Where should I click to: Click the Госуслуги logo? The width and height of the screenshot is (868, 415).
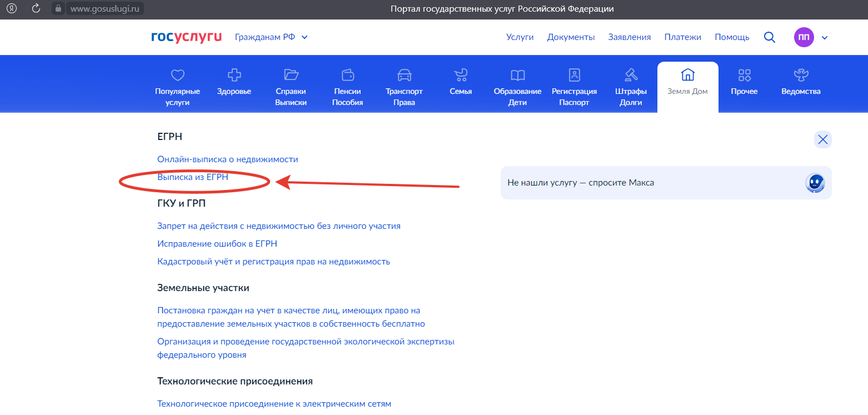coord(186,37)
